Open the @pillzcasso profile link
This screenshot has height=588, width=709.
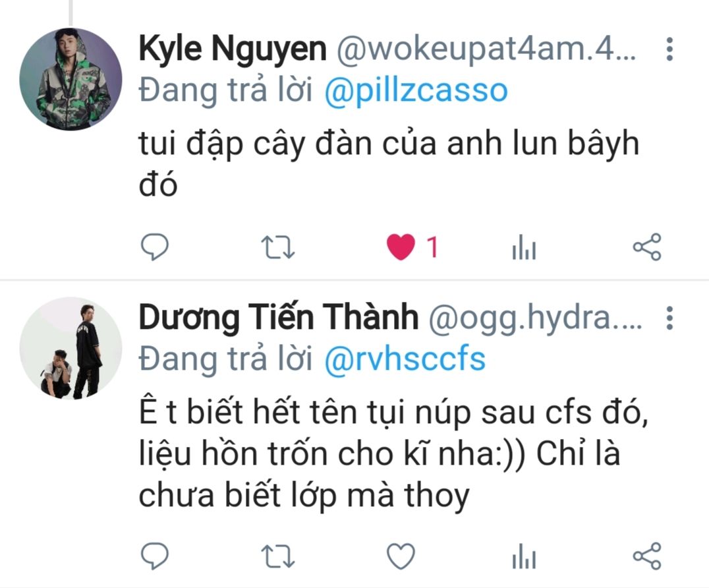pos(416,91)
